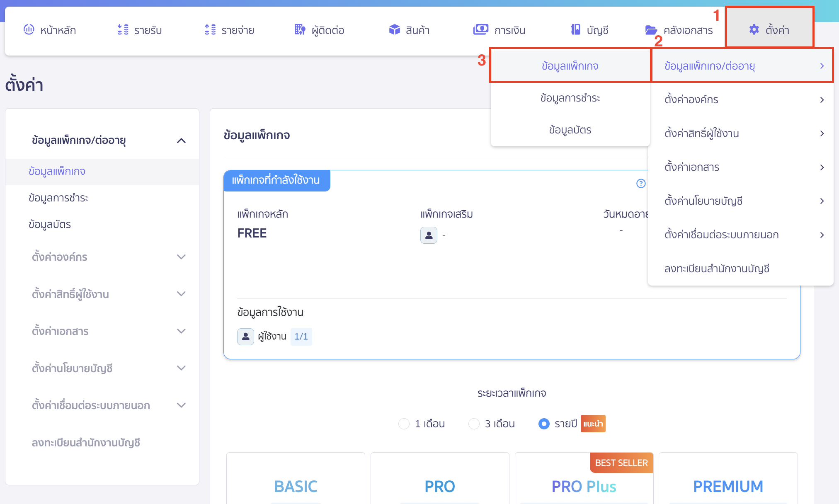
Task: Click the หน้าหลัก home dashboard icon
Action: coord(29,29)
